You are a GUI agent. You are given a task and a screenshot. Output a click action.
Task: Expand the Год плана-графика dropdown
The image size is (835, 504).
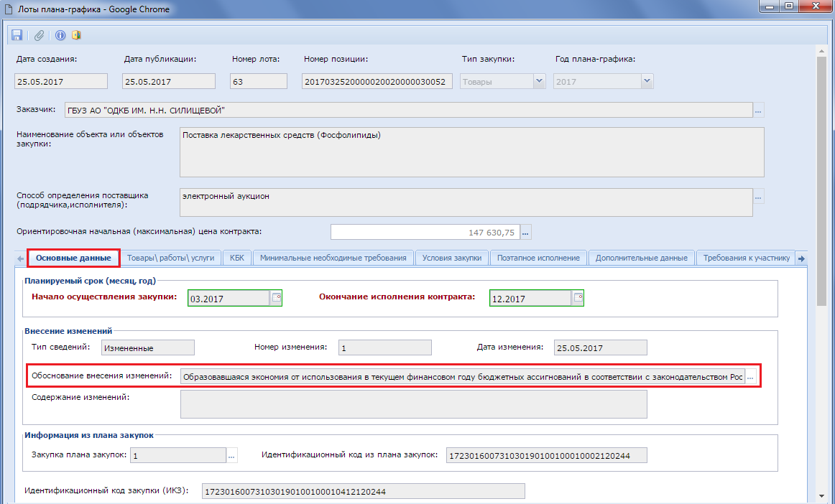pyautogui.click(x=647, y=81)
